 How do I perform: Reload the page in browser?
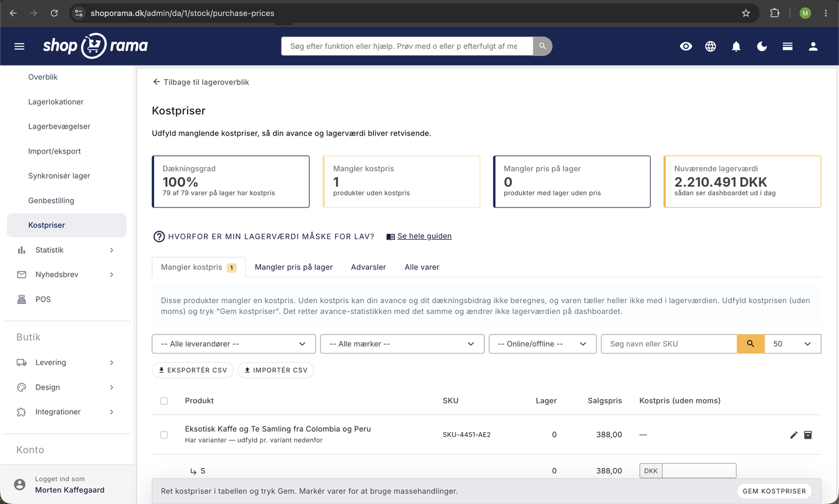[54, 13]
